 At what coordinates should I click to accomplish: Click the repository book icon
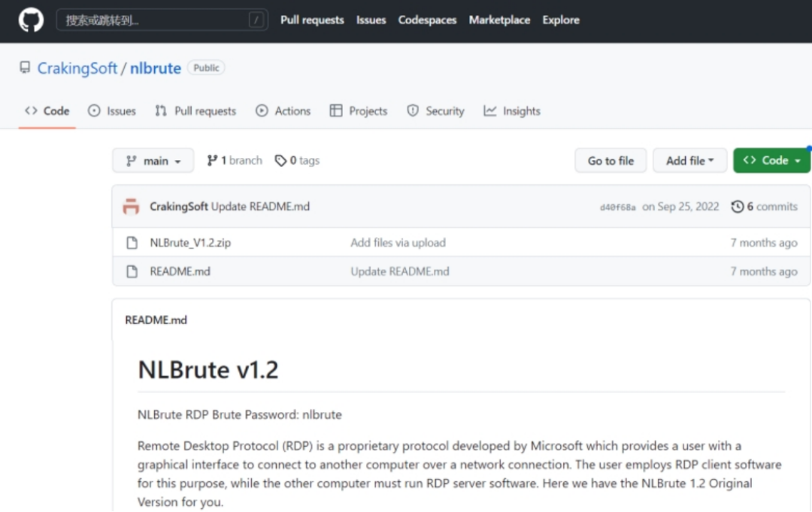(25, 68)
